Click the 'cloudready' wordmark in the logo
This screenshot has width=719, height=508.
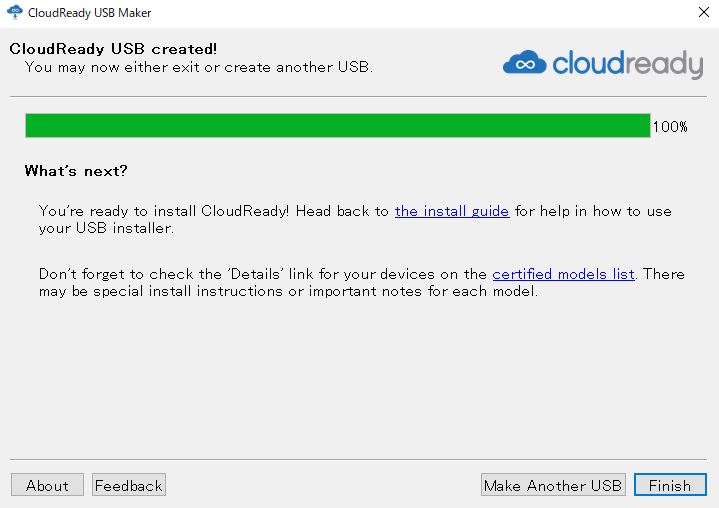coord(628,64)
